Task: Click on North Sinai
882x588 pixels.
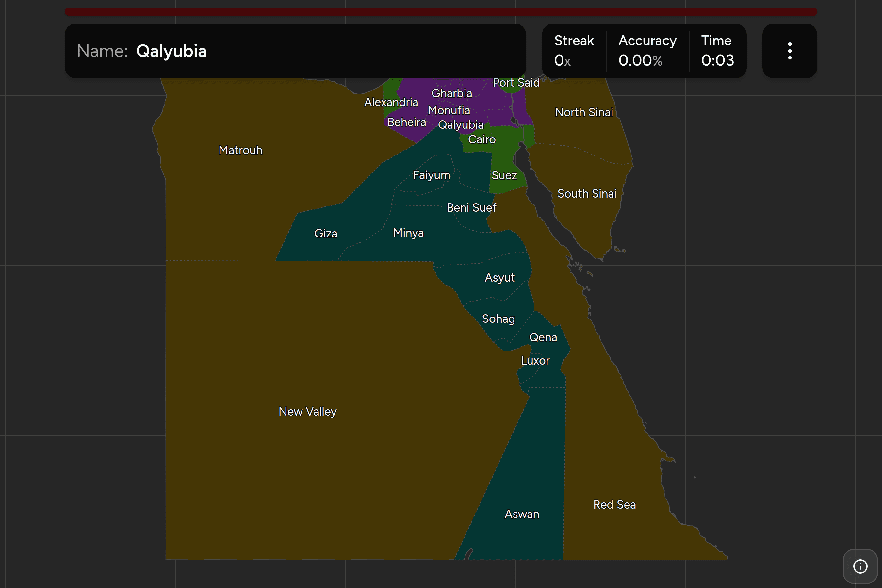Action: [x=584, y=112]
